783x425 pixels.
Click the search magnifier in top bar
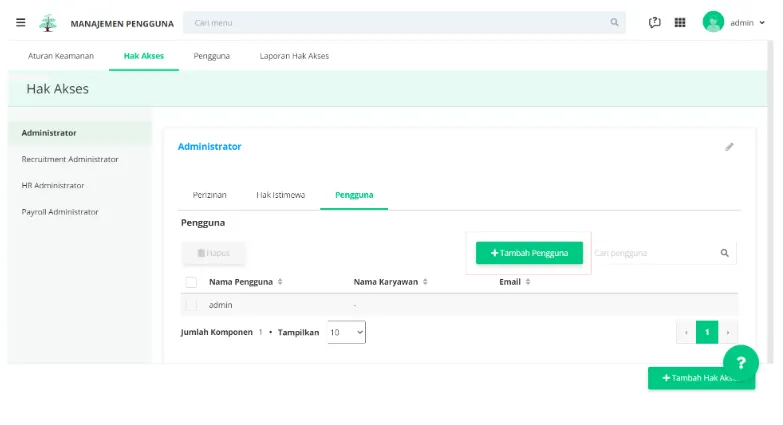coord(614,22)
